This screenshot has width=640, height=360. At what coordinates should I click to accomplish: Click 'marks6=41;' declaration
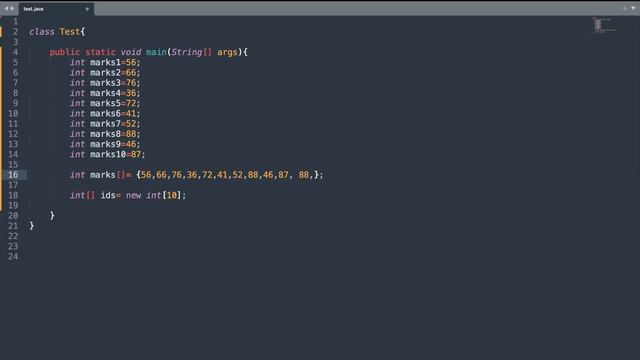click(115, 113)
